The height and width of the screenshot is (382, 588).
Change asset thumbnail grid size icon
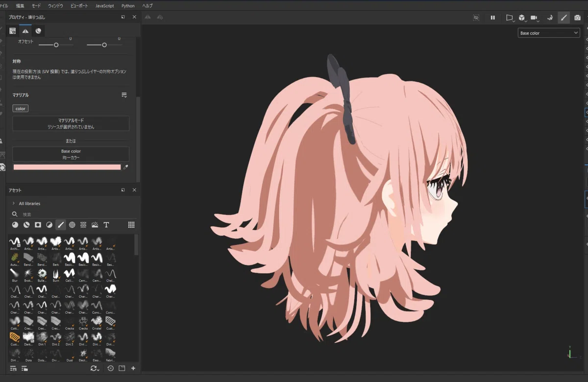point(131,225)
